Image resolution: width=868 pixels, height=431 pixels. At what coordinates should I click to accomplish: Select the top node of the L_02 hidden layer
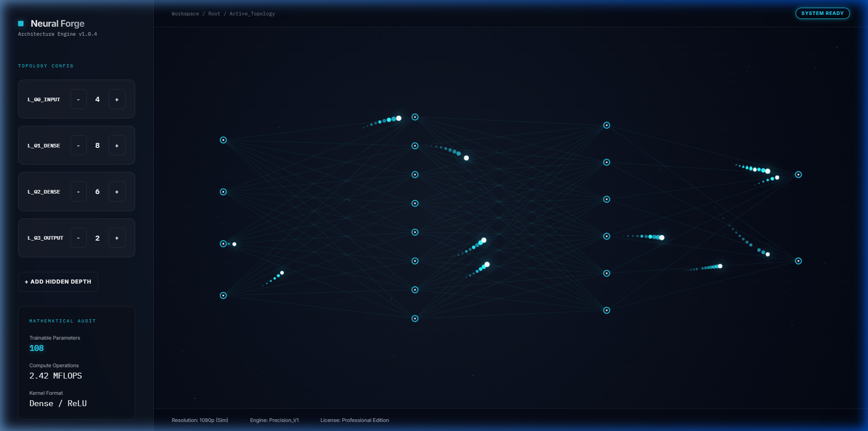[606, 125]
